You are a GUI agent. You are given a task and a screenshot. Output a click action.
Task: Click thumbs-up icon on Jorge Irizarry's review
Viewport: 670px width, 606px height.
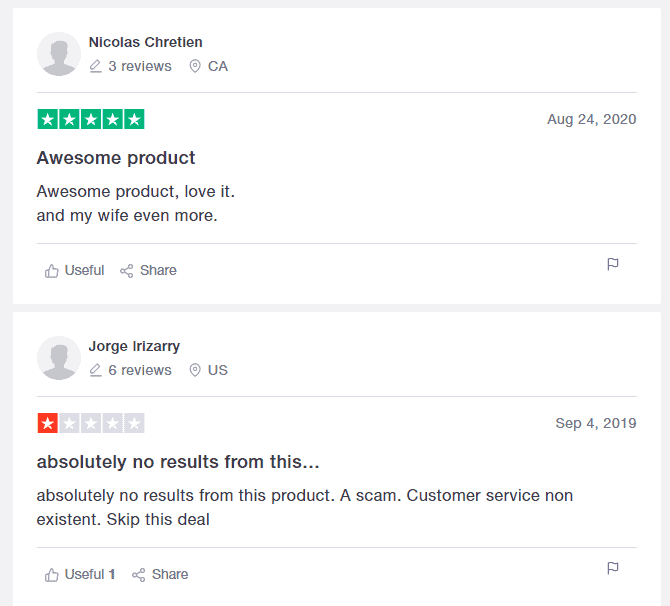point(52,575)
